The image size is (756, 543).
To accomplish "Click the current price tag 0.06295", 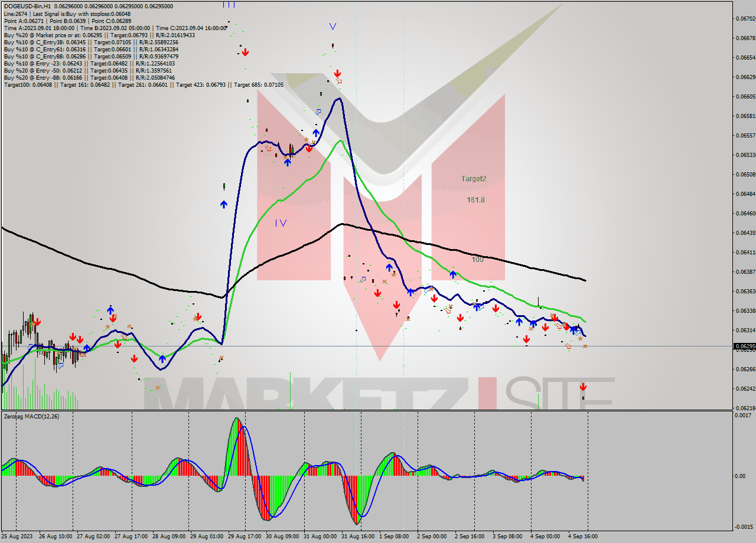I will [744, 346].
